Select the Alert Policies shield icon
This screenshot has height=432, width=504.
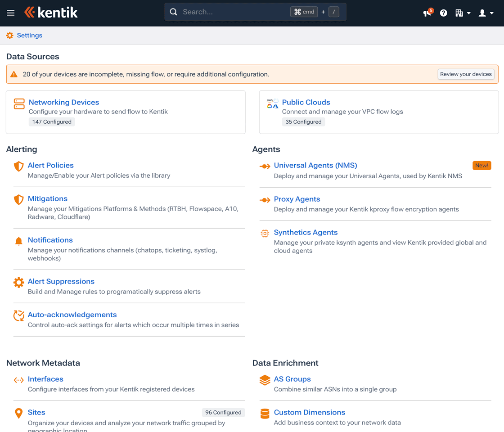click(x=18, y=166)
